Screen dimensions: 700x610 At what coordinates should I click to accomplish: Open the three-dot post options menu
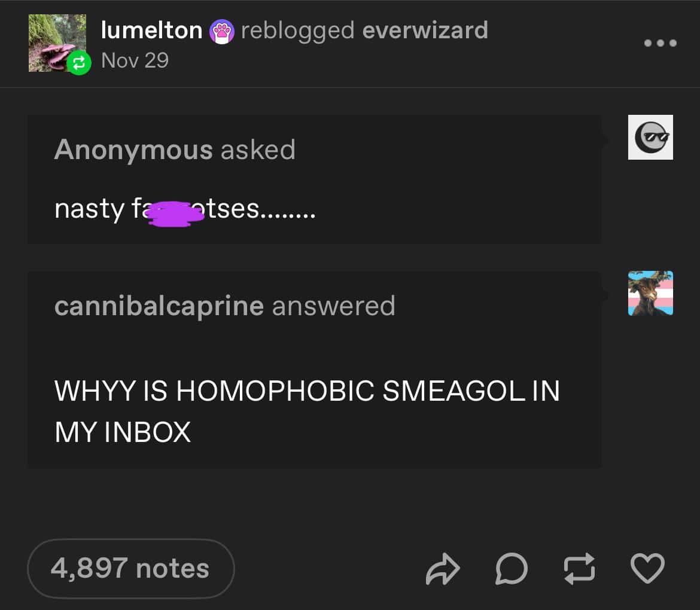point(661,43)
